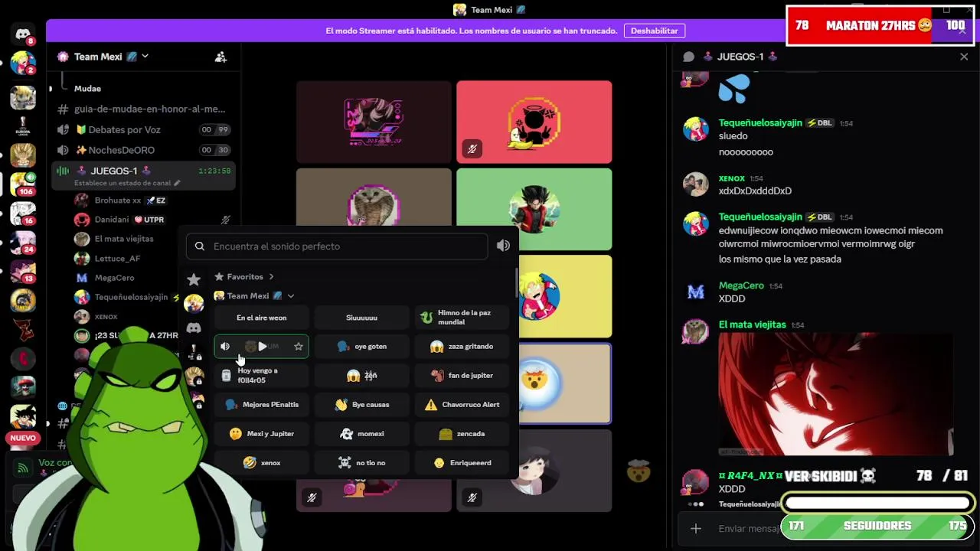Jump to Discord default sounds category

click(194, 328)
